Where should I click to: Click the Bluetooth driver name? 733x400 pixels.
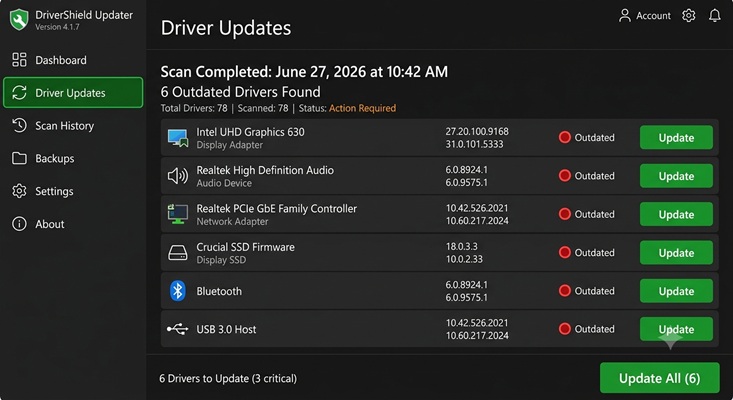click(219, 291)
